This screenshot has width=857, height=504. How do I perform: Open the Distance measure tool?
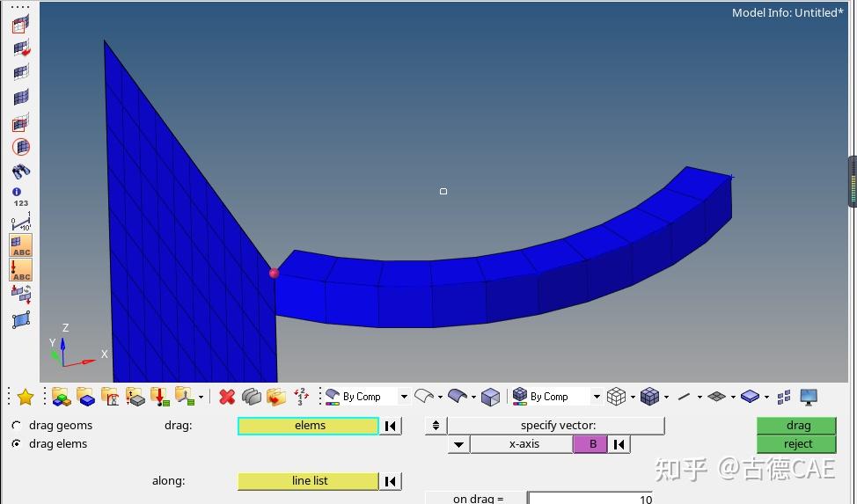click(x=21, y=222)
